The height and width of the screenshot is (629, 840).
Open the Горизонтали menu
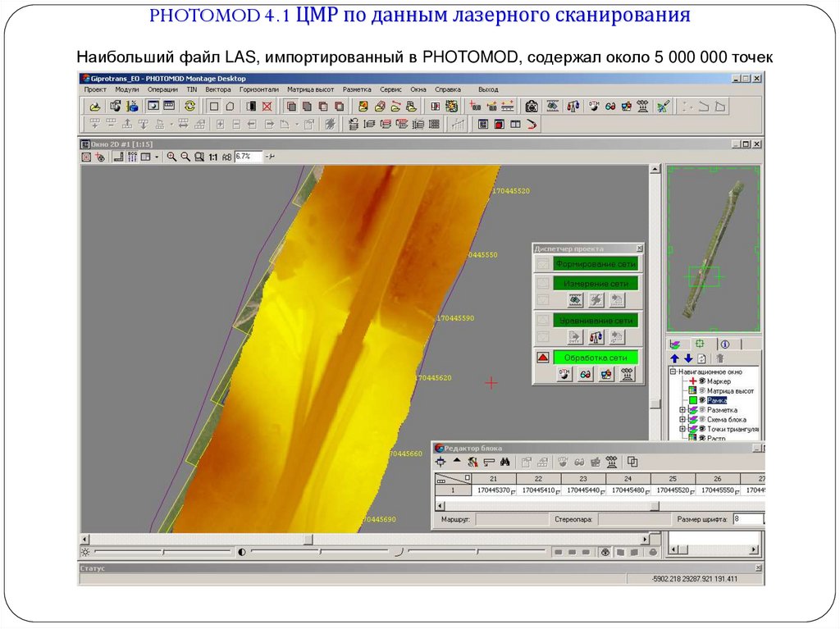(x=259, y=89)
